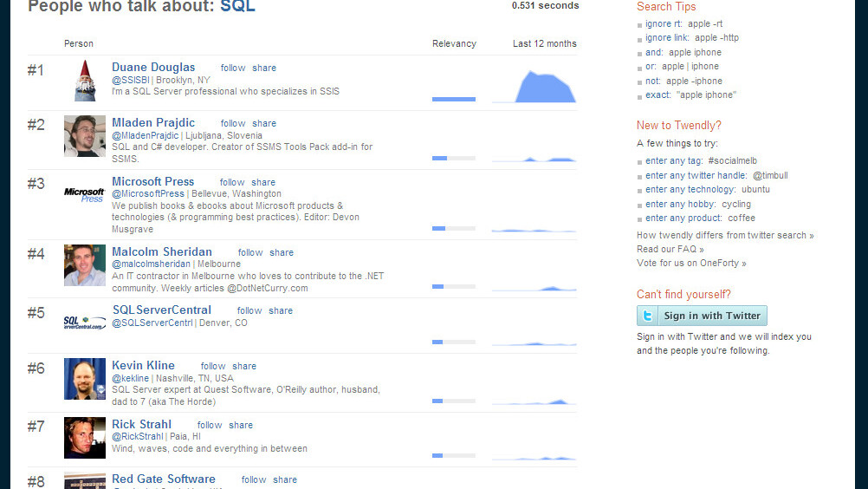
Task: Open the @timbull twitter handle example
Action: (769, 175)
